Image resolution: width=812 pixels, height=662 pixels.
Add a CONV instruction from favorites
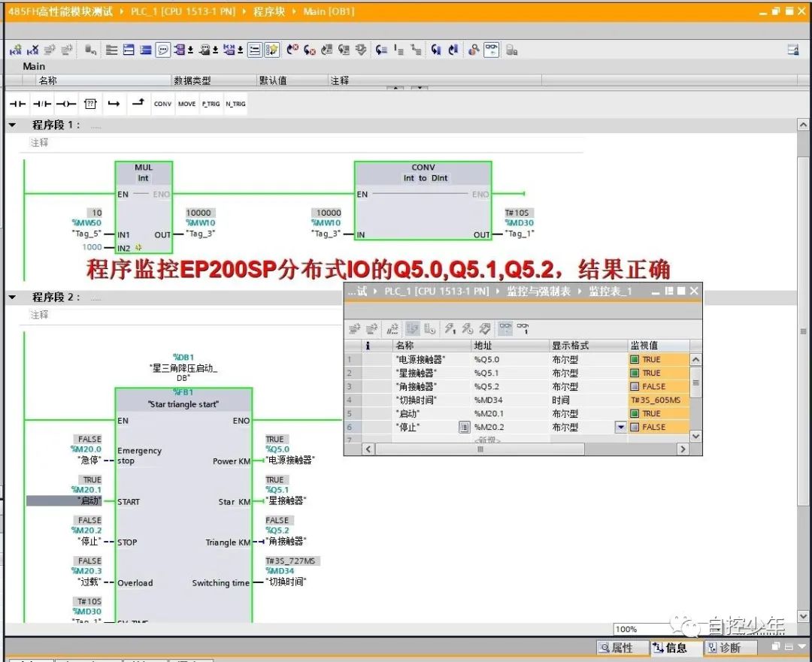(162, 104)
